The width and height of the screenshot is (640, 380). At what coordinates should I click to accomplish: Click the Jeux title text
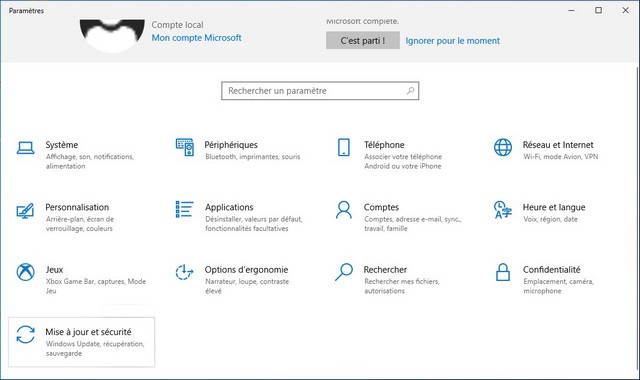click(54, 270)
